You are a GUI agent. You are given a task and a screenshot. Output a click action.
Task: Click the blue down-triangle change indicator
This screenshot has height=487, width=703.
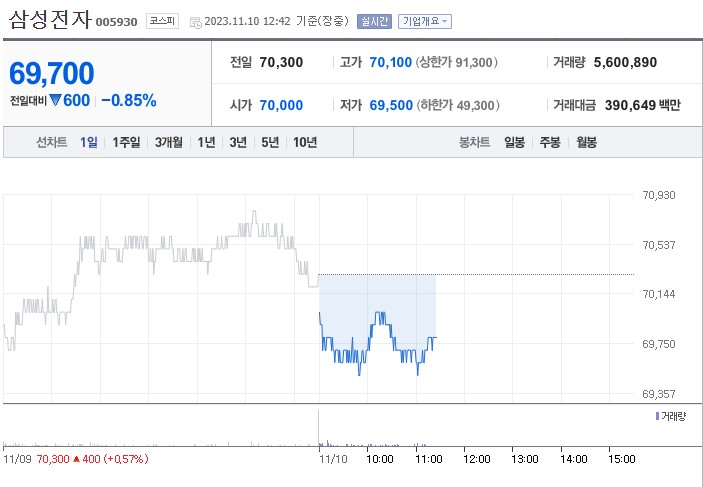55,100
